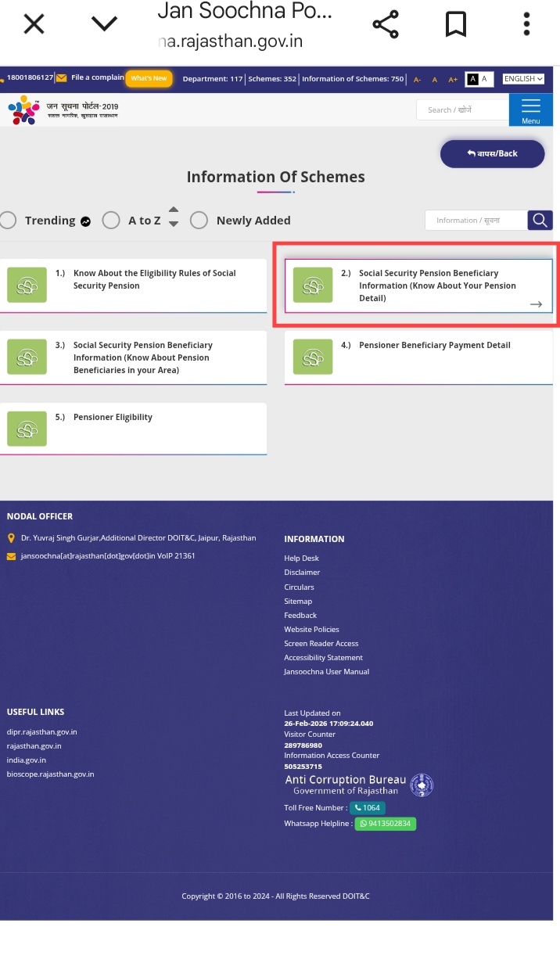The height and width of the screenshot is (970, 560).
Task: Open the ENGLISH language dropdown
Action: (522, 79)
